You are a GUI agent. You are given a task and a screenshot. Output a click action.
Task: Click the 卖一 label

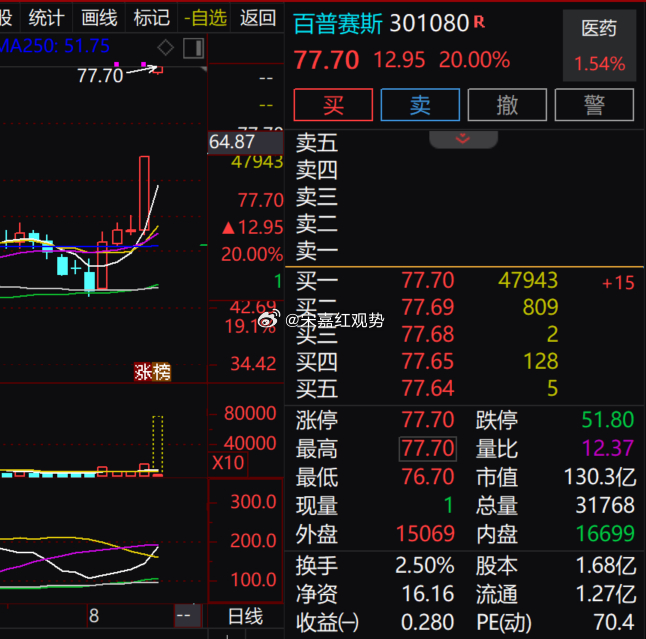pyautogui.click(x=317, y=250)
